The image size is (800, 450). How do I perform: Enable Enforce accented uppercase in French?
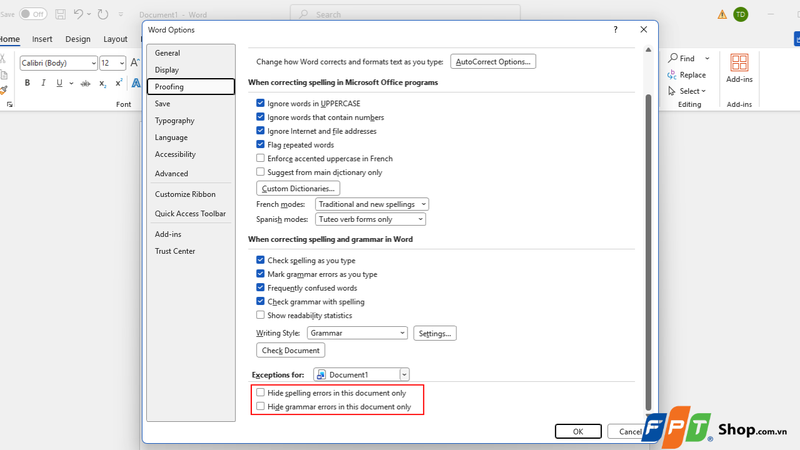(x=260, y=158)
